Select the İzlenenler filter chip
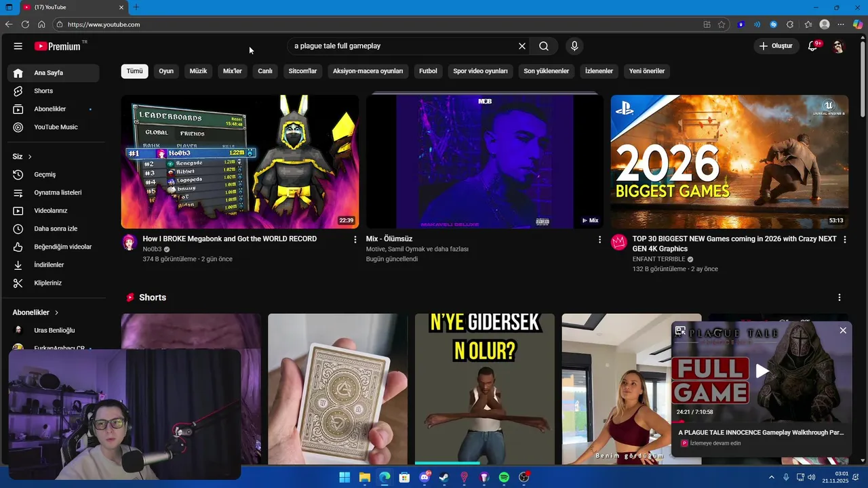The image size is (868, 488). (x=599, y=70)
